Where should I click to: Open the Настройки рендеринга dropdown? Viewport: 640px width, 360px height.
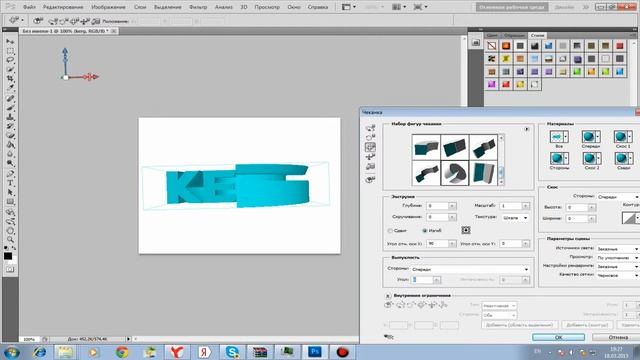[x=618, y=267]
